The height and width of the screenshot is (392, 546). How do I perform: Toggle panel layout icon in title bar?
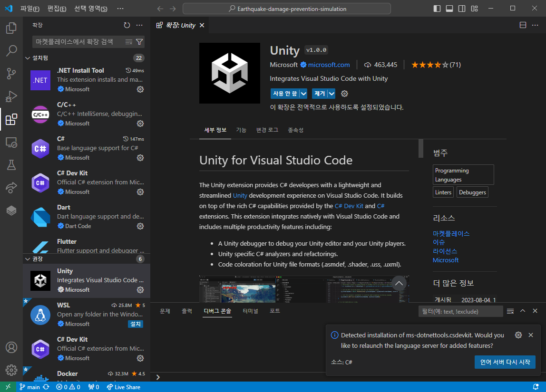449,9
